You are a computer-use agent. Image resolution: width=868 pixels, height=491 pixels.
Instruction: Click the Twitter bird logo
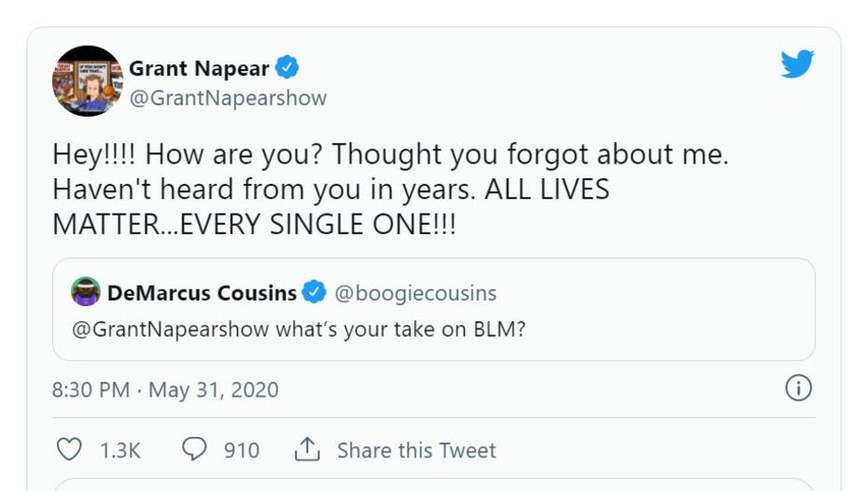click(x=797, y=64)
